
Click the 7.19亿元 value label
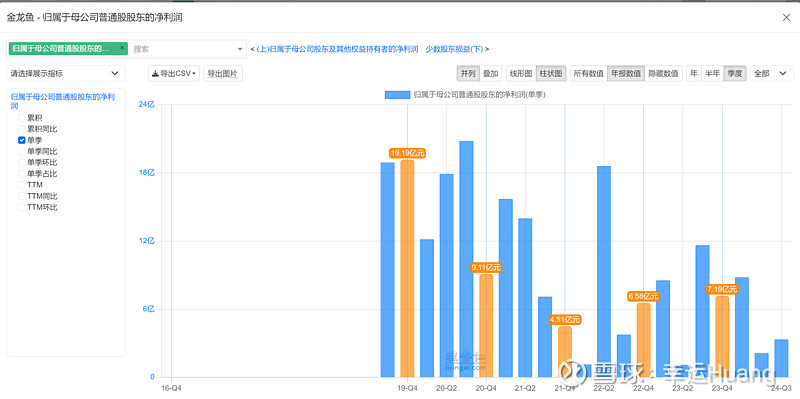[722, 290]
